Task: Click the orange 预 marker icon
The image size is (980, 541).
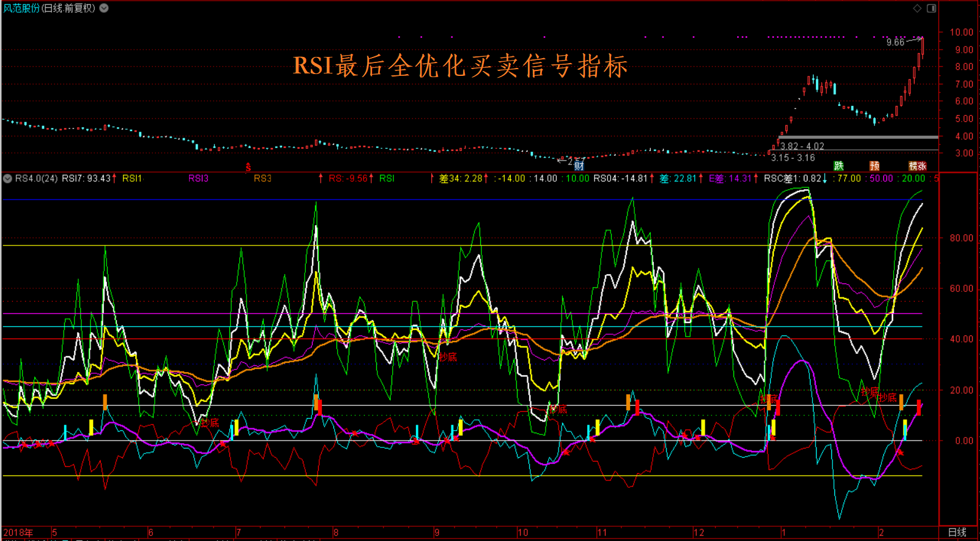Action: coord(875,166)
